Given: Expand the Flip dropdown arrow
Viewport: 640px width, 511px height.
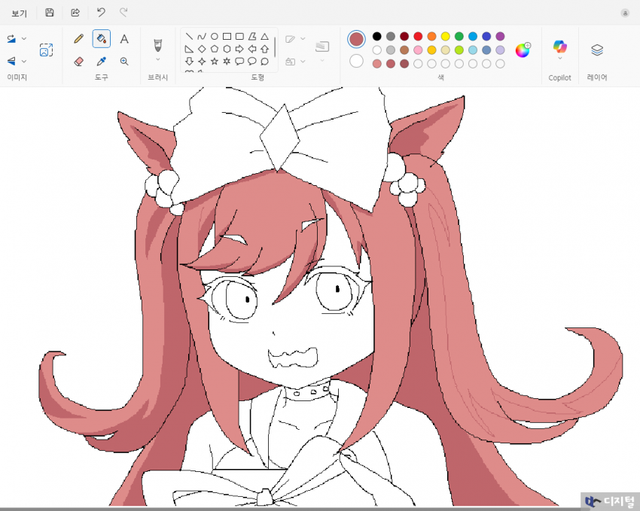Looking at the screenshot, I should 24,61.
